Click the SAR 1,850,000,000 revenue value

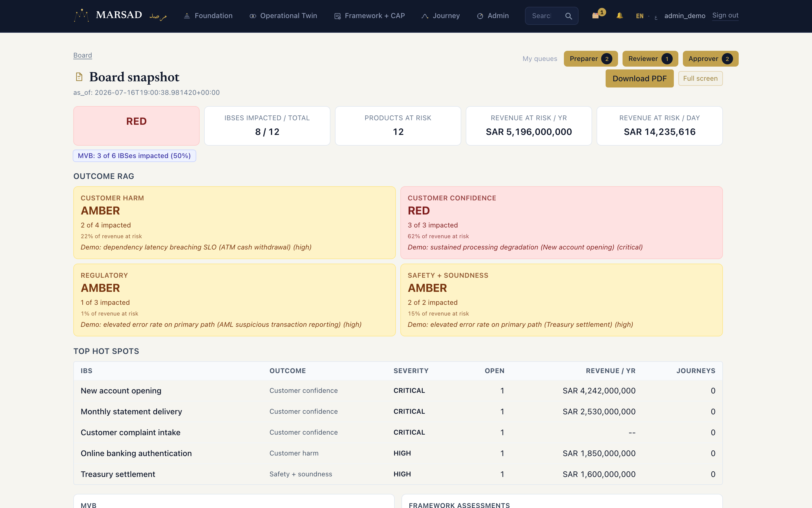point(599,453)
